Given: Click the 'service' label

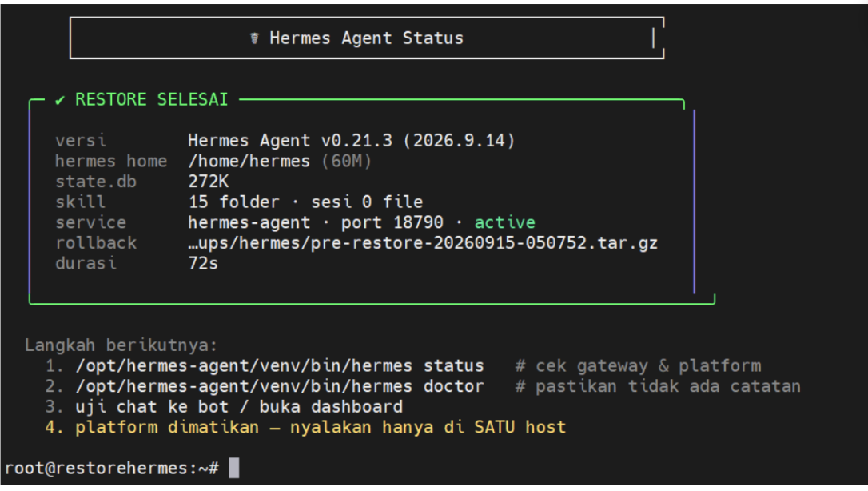Looking at the screenshot, I should pyautogui.click(x=90, y=222).
